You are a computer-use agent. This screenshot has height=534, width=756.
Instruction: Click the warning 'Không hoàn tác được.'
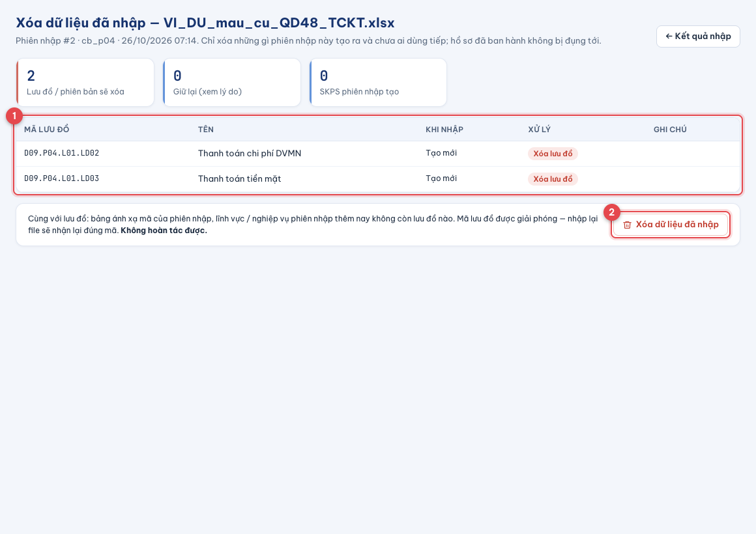164,231
